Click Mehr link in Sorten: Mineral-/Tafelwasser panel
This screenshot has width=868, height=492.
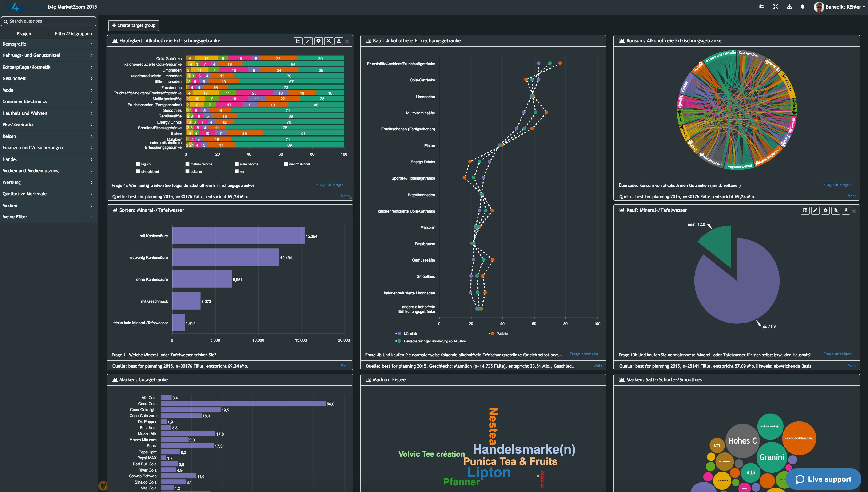pos(345,365)
